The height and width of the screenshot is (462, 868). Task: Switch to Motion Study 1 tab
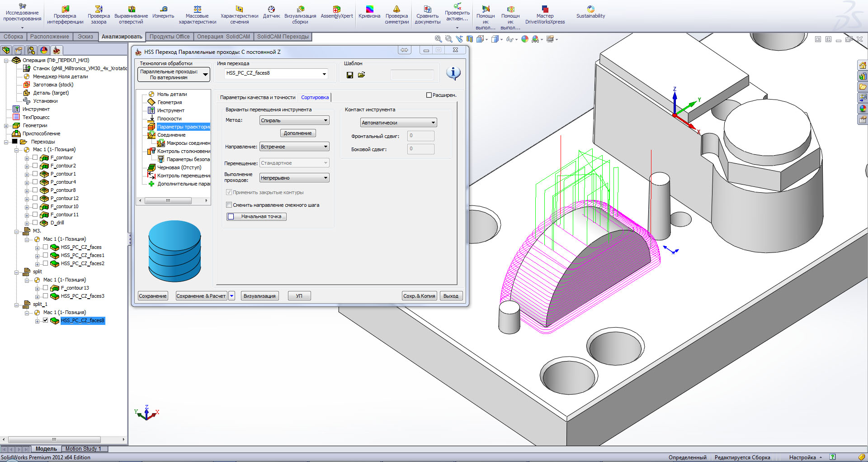(x=83, y=449)
